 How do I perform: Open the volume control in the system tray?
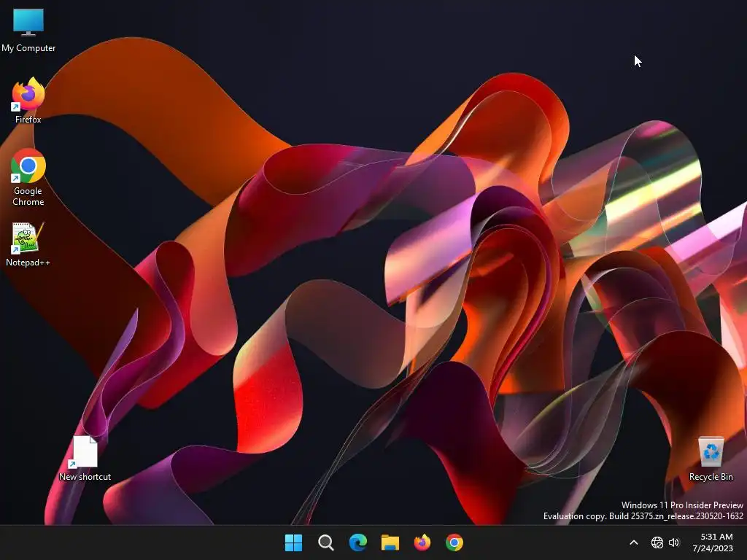(674, 542)
